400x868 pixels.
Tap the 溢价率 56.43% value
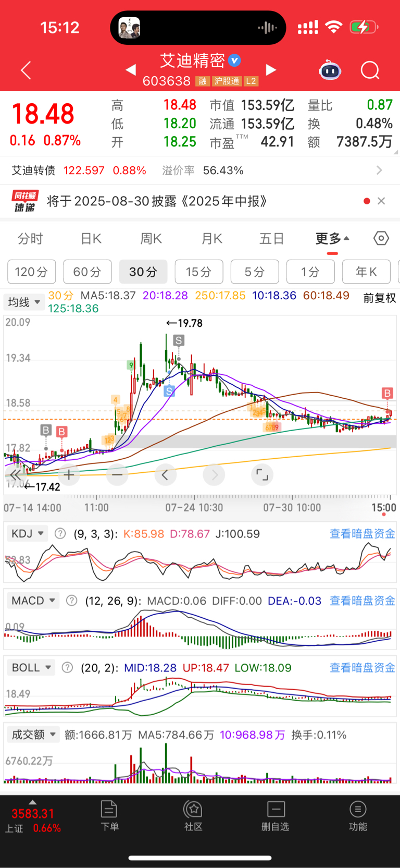pyautogui.click(x=223, y=170)
